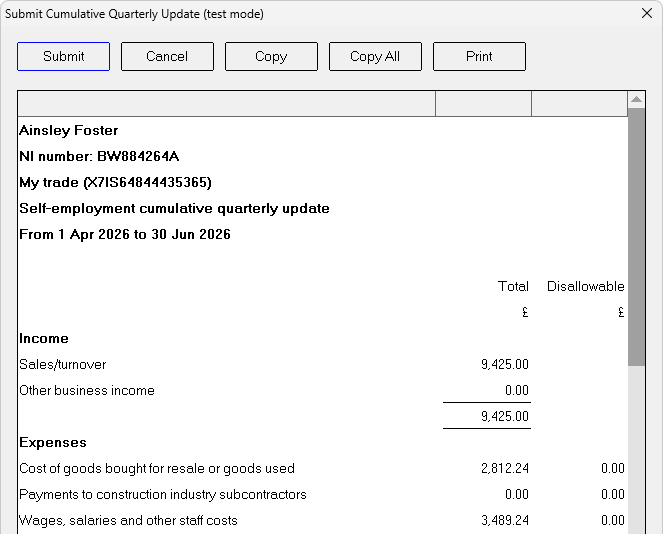The width and height of the screenshot is (663, 534).
Task: Click the Expenses section heading
Action: tap(53, 443)
